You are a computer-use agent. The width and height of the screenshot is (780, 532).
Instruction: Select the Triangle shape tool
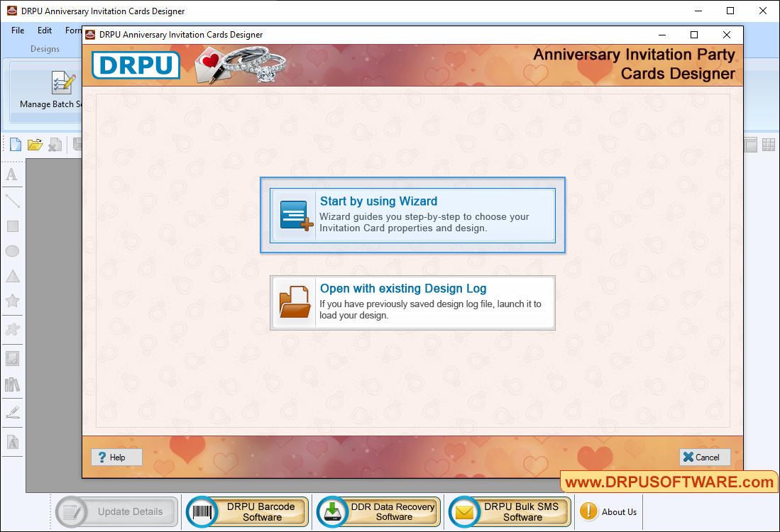(x=12, y=276)
